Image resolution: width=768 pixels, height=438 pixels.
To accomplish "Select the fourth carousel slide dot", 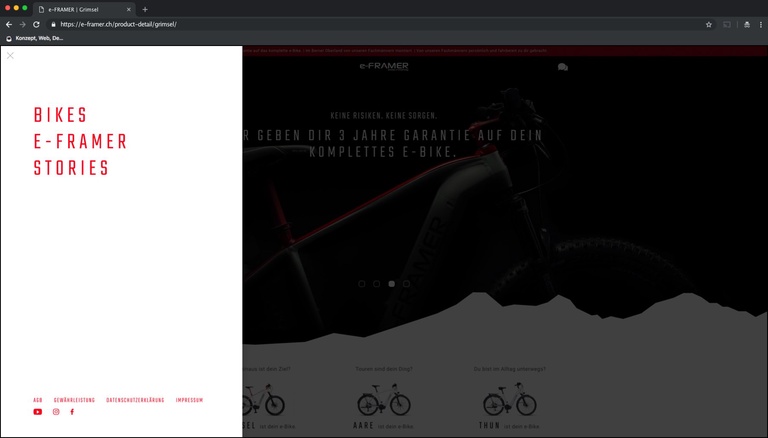I will [x=406, y=284].
